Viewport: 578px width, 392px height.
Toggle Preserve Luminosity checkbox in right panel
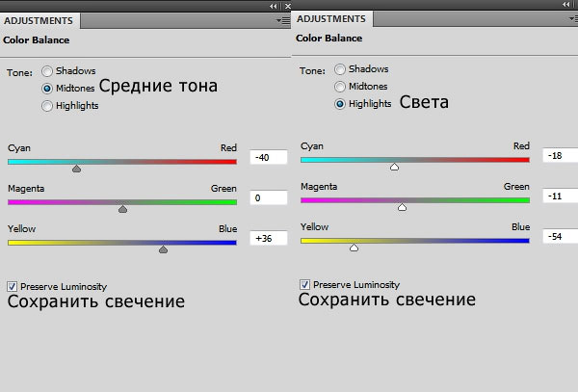[304, 284]
